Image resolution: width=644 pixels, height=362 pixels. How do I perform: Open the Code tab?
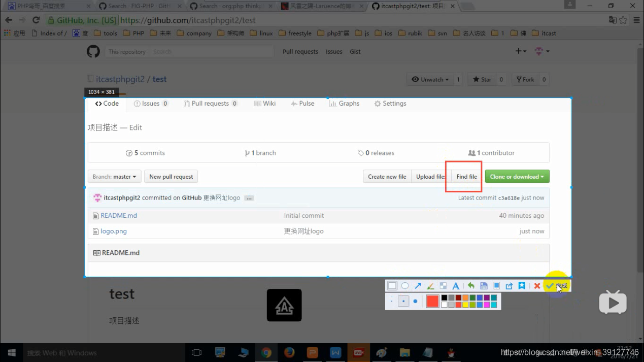click(x=107, y=104)
